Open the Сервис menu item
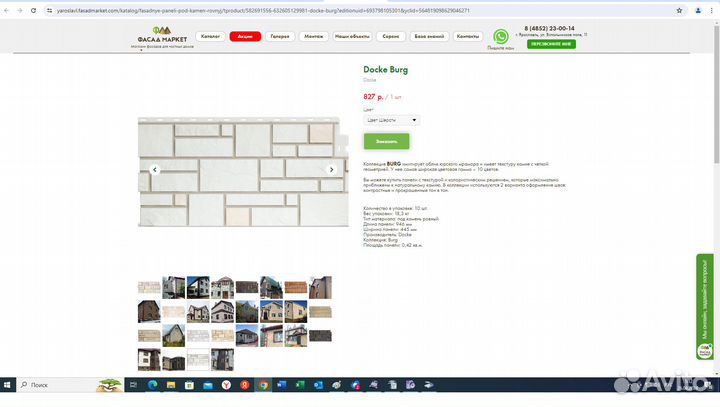720x407 pixels. click(391, 36)
